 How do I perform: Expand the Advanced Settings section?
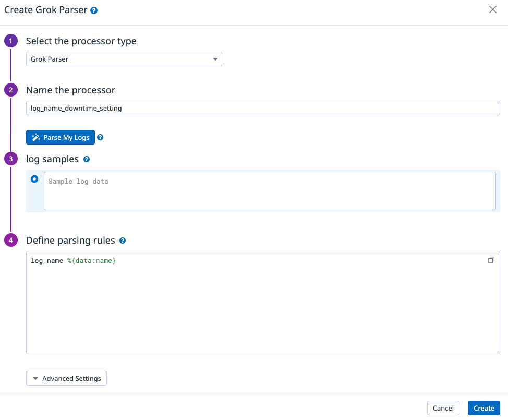[x=66, y=378]
